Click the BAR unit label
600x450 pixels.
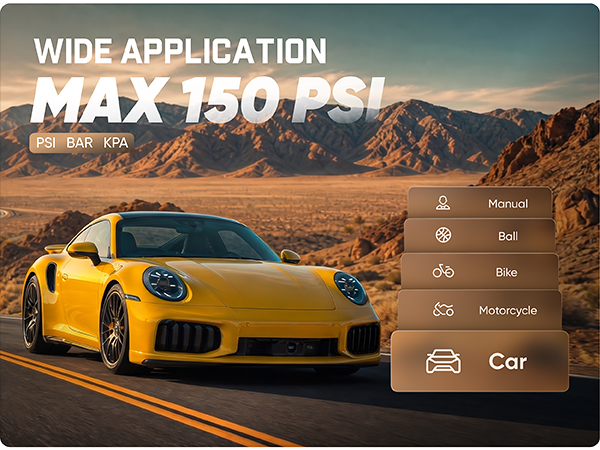tap(80, 143)
